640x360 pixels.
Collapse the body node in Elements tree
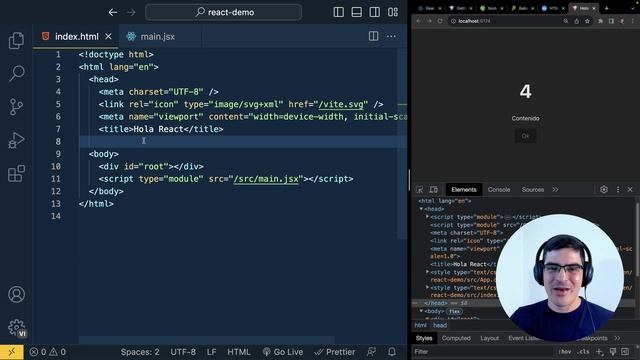tap(422, 311)
